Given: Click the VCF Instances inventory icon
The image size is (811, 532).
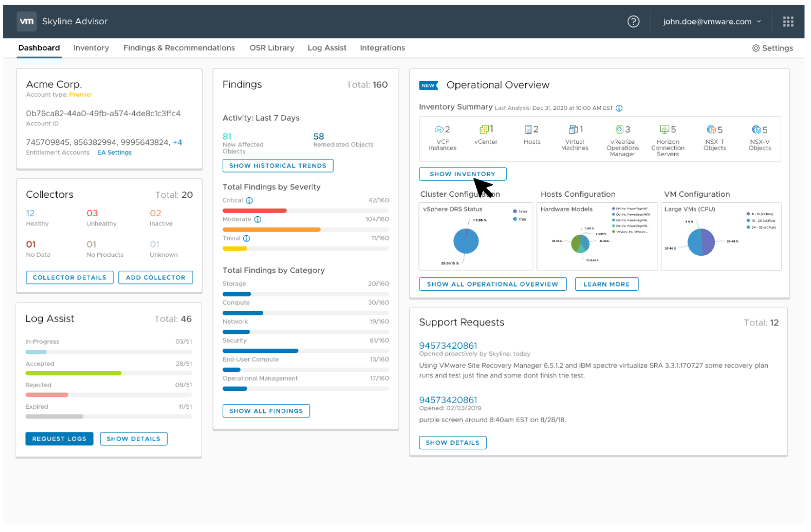Looking at the screenshot, I should pyautogui.click(x=439, y=130).
